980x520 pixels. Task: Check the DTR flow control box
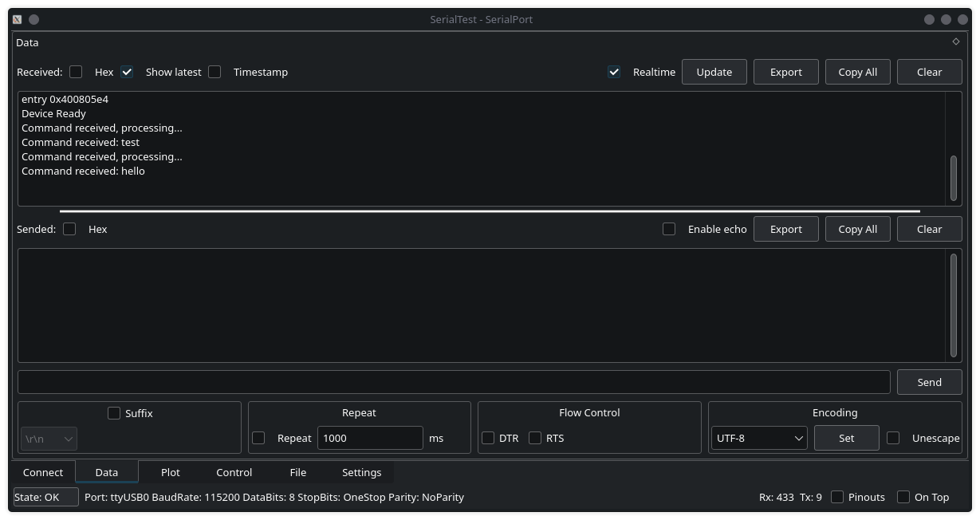488,438
